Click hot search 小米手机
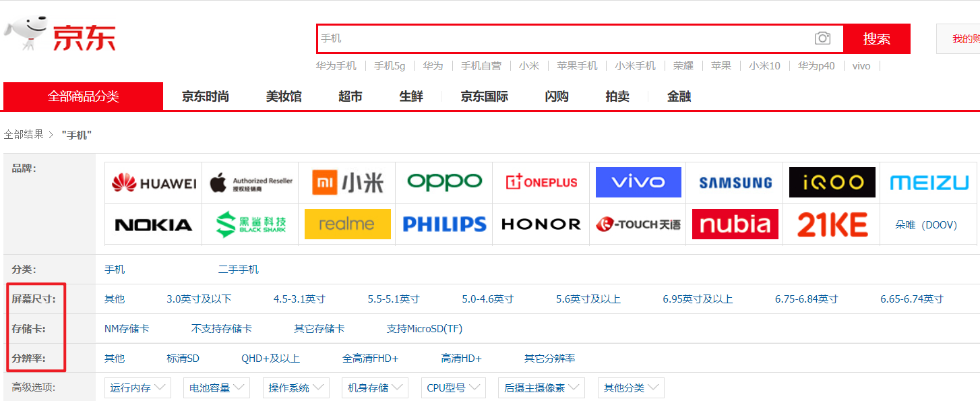Viewport: 980px width, 401px height. [x=635, y=65]
